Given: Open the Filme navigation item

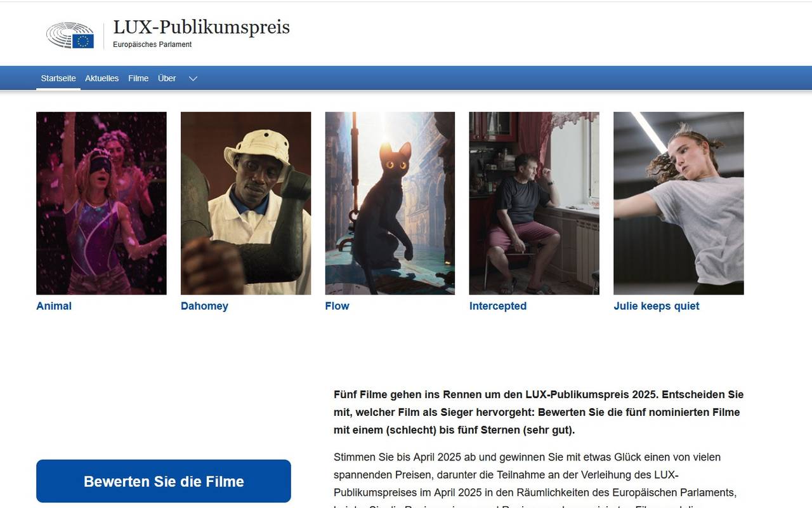Looking at the screenshot, I should tap(138, 78).
